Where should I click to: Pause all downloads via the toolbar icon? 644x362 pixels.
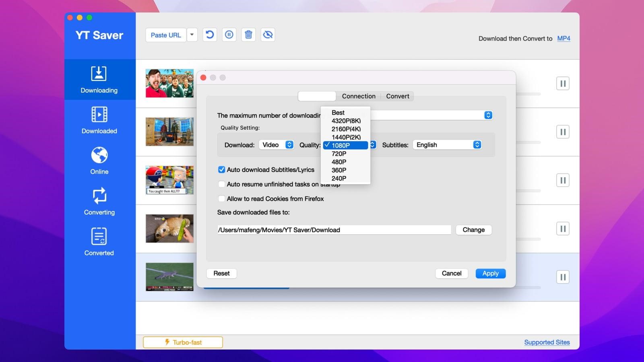click(229, 35)
